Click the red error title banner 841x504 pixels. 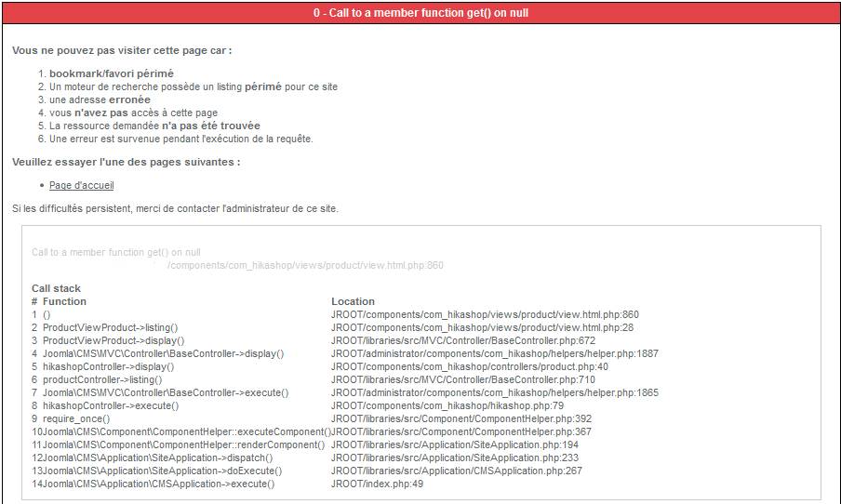[420, 13]
